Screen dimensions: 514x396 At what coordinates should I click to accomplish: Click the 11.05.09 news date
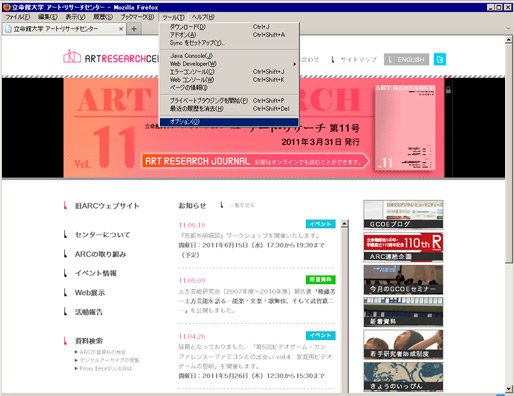pyautogui.click(x=192, y=280)
